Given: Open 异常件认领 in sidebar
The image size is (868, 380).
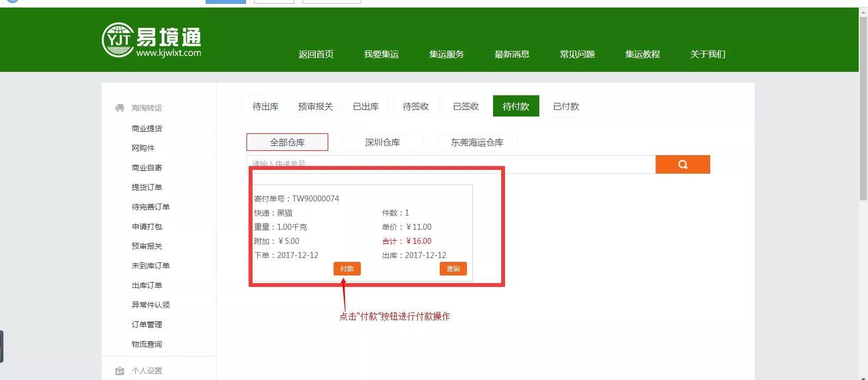Looking at the screenshot, I should (x=151, y=305).
